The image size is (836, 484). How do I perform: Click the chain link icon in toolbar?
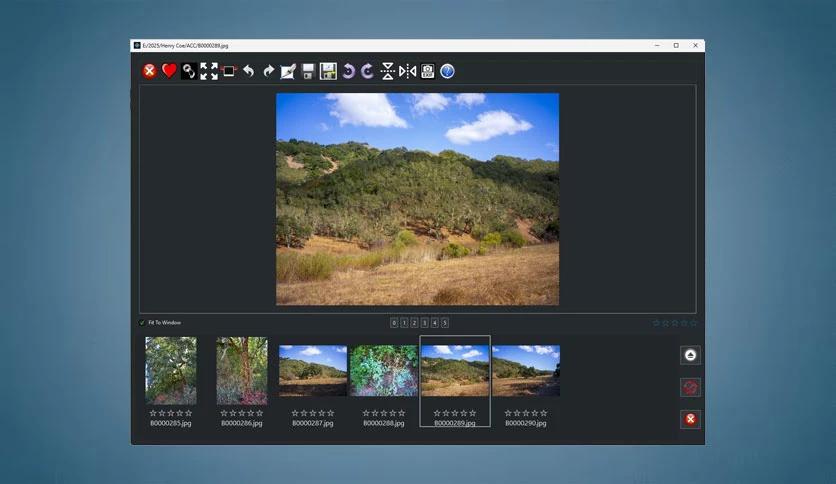coord(189,71)
